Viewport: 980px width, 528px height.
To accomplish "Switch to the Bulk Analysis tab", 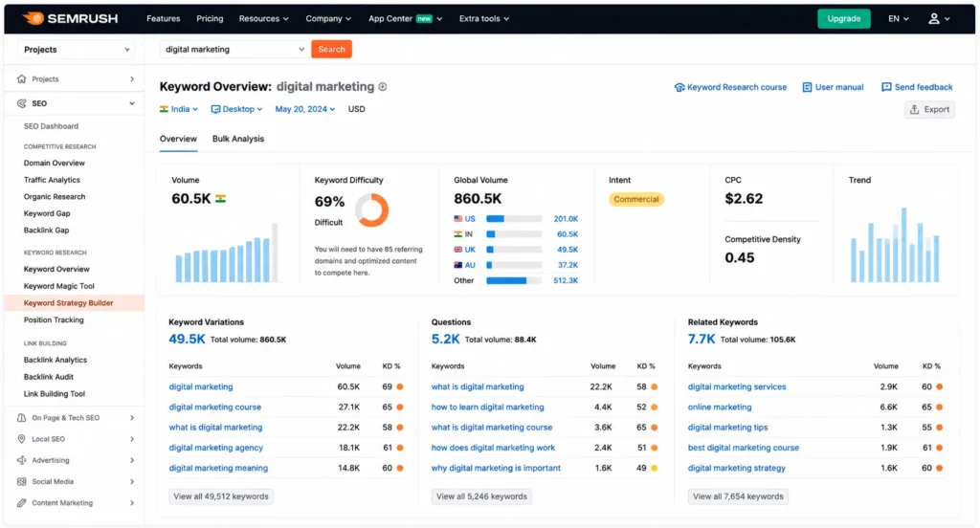I will [x=238, y=139].
